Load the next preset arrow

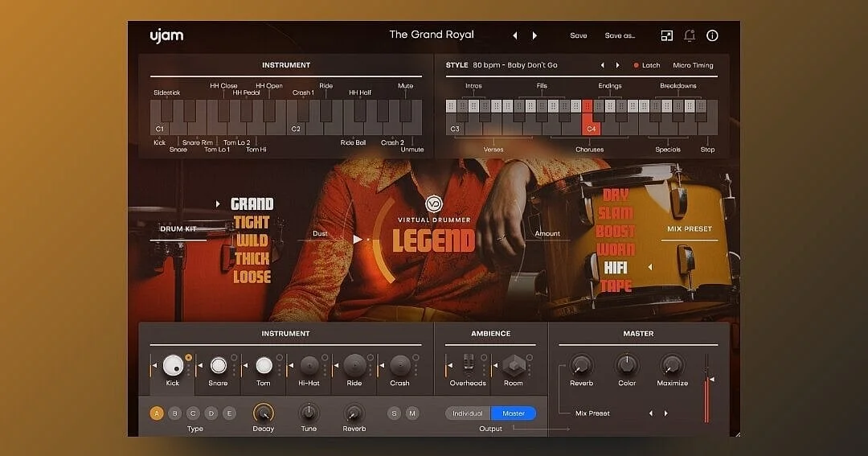tap(534, 35)
